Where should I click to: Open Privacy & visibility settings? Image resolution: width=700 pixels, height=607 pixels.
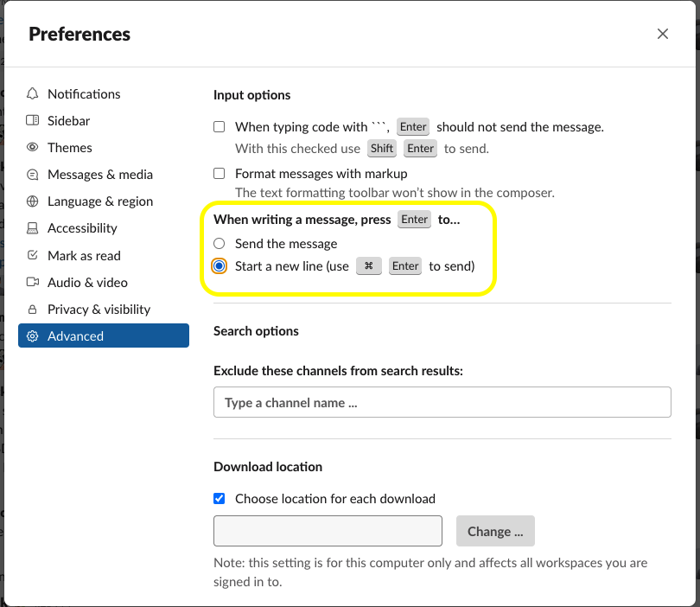point(104,309)
